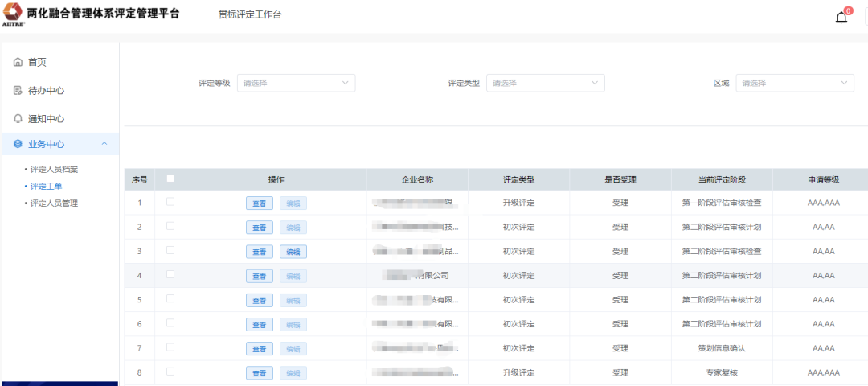
Task: Click 查看 button in row 3
Action: click(260, 252)
